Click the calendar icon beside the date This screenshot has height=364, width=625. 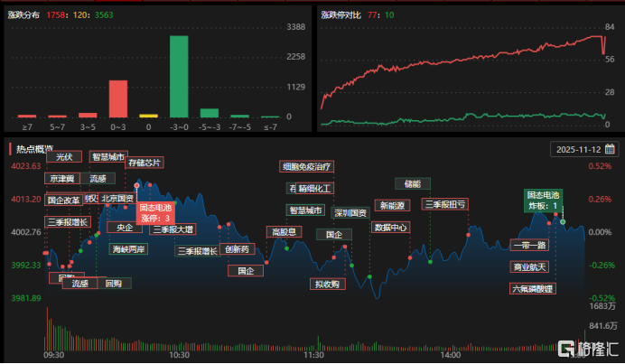point(611,149)
